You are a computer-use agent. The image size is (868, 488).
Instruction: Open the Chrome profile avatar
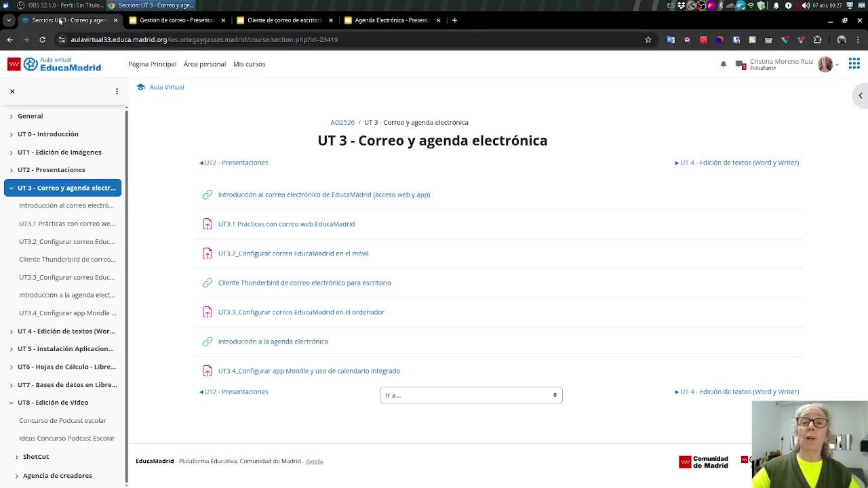842,39
